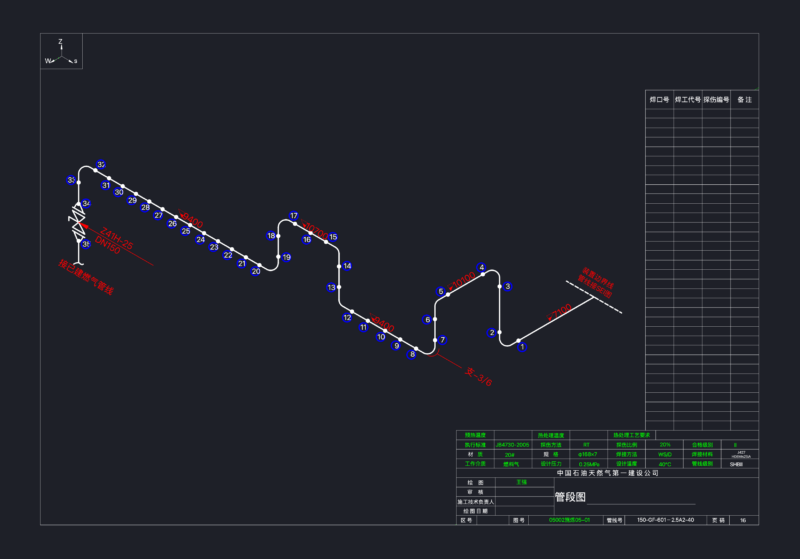
Task: Select weld marker 25
Action: 186,232
